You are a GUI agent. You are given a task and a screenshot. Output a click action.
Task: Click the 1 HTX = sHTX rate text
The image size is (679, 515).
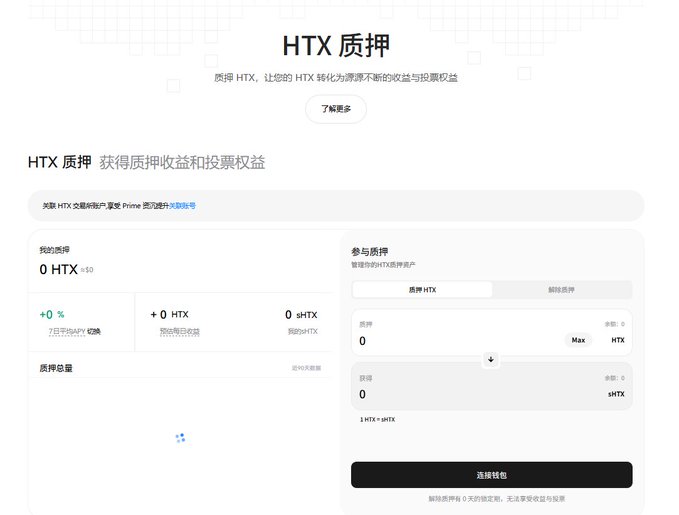pyautogui.click(x=377, y=419)
